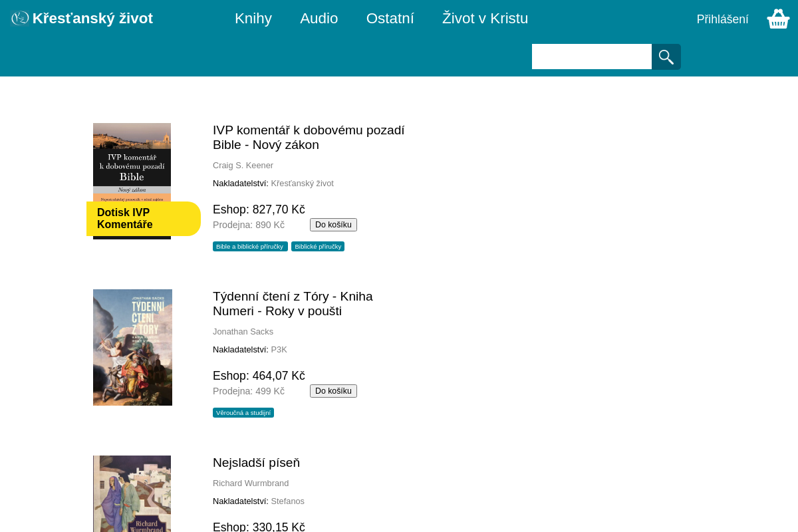Go to Křesťanský život home title
This screenshot has height=532, width=798.
click(x=92, y=19)
